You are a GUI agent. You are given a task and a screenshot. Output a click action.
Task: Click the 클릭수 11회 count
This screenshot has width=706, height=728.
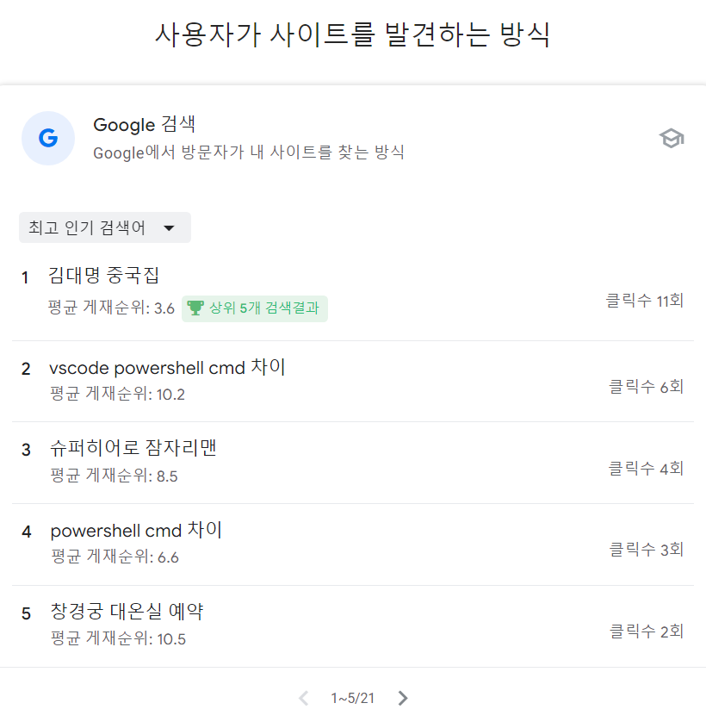(x=645, y=301)
